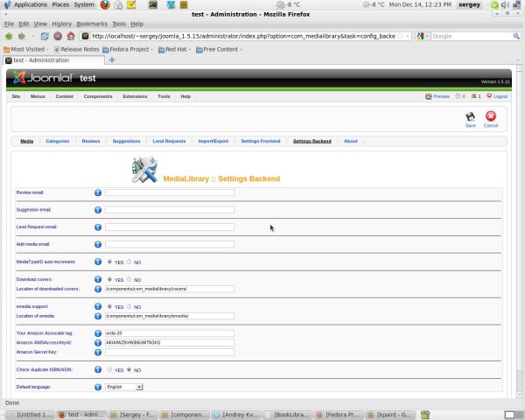Open the Joomla Content menu

[x=64, y=96]
